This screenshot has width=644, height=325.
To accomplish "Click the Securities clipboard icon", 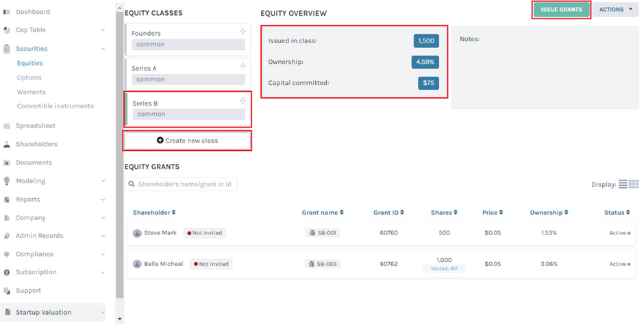I will (x=7, y=49).
